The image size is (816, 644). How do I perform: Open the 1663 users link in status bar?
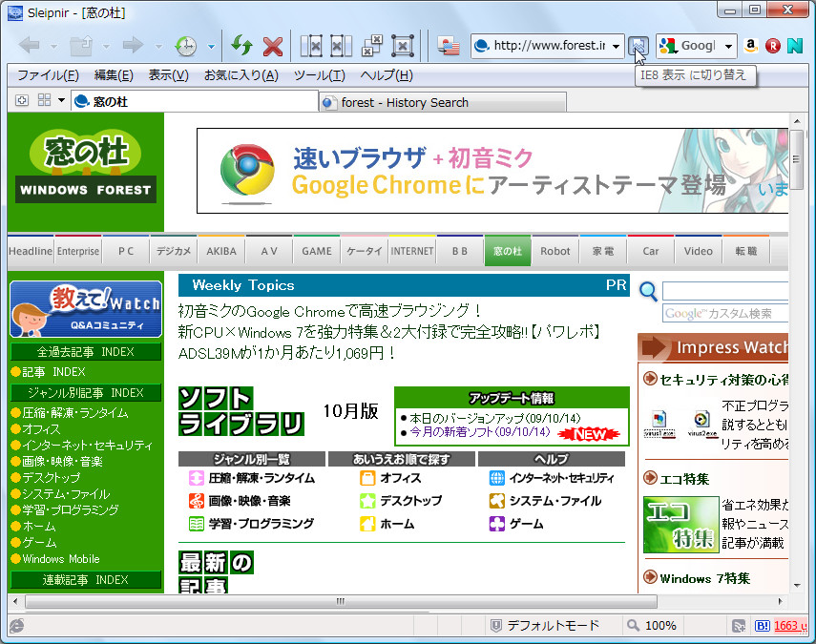pyautogui.click(x=789, y=626)
